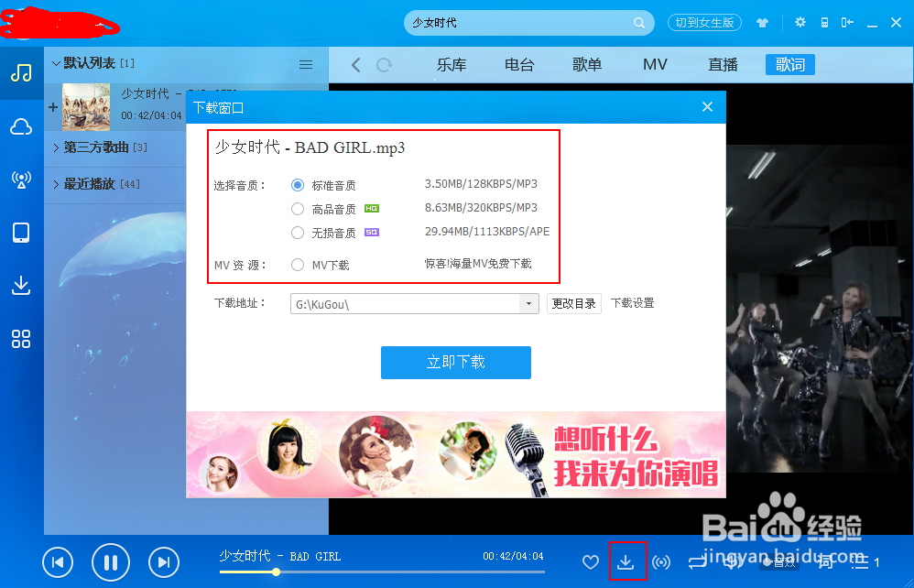Image resolution: width=914 pixels, height=588 pixels.
Task: Open the download path dropdown arrow
Action: (528, 303)
